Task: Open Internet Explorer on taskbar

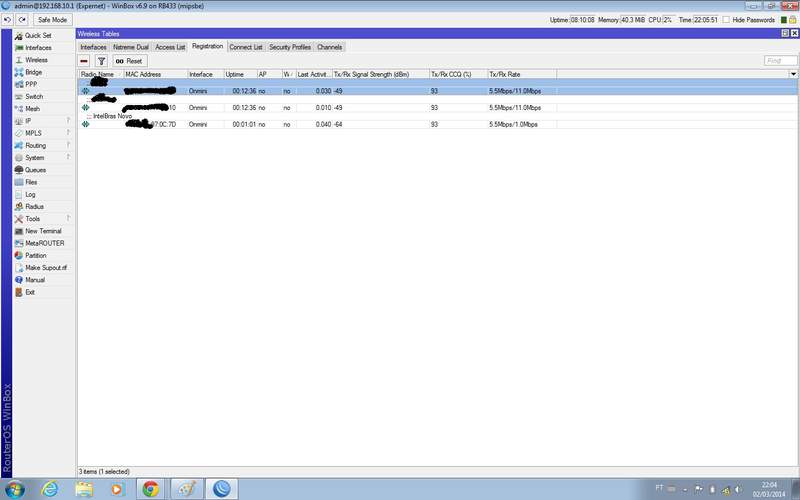Action: (x=49, y=489)
